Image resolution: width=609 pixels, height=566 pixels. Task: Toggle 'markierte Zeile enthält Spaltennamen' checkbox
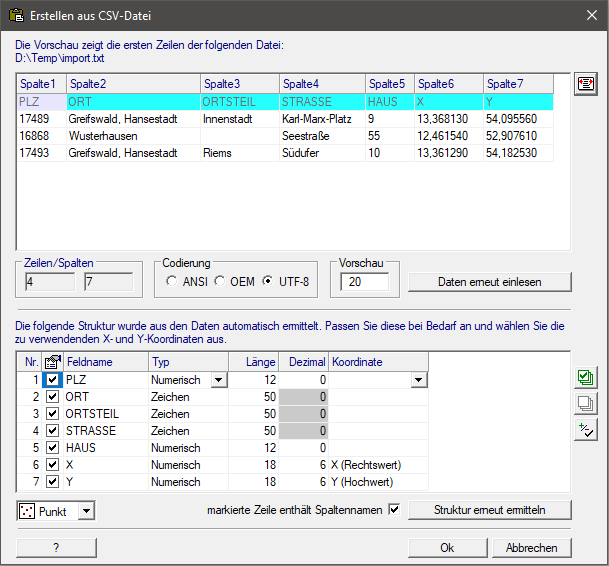pyautogui.click(x=394, y=509)
